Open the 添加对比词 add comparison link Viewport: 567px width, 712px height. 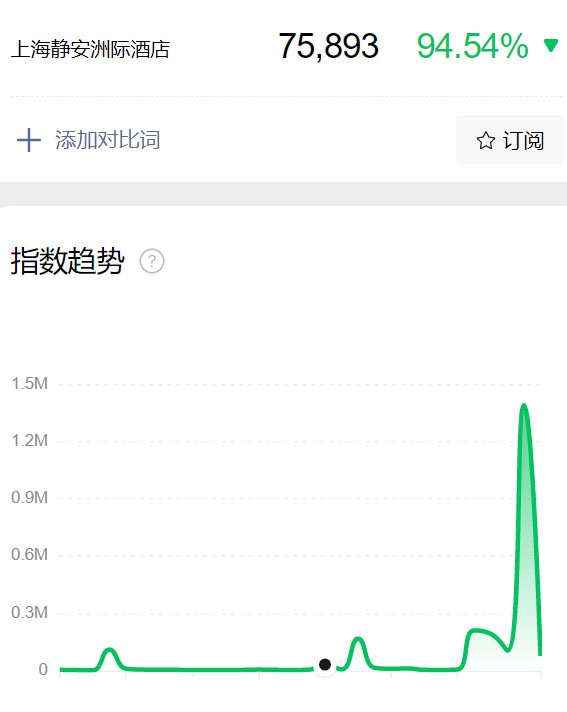[108, 140]
